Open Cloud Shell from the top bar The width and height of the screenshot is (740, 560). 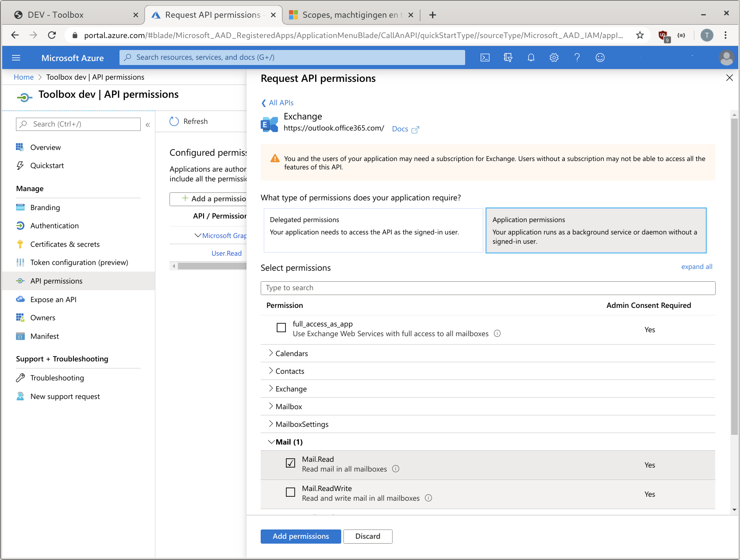[485, 58]
